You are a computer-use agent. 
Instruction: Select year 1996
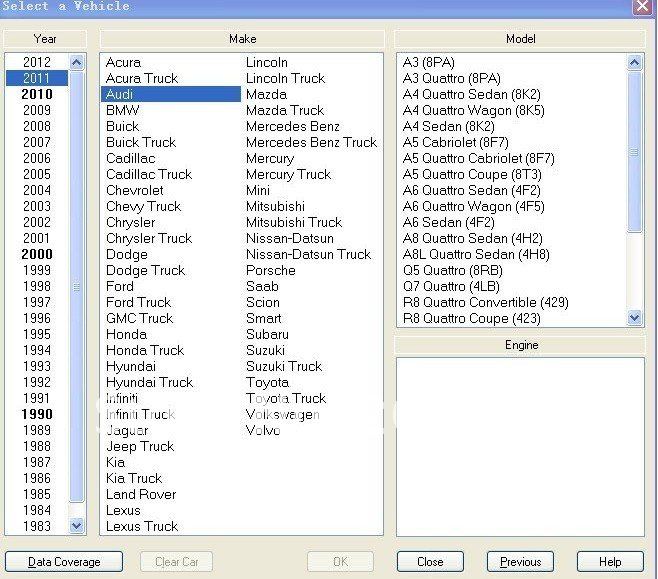37,318
